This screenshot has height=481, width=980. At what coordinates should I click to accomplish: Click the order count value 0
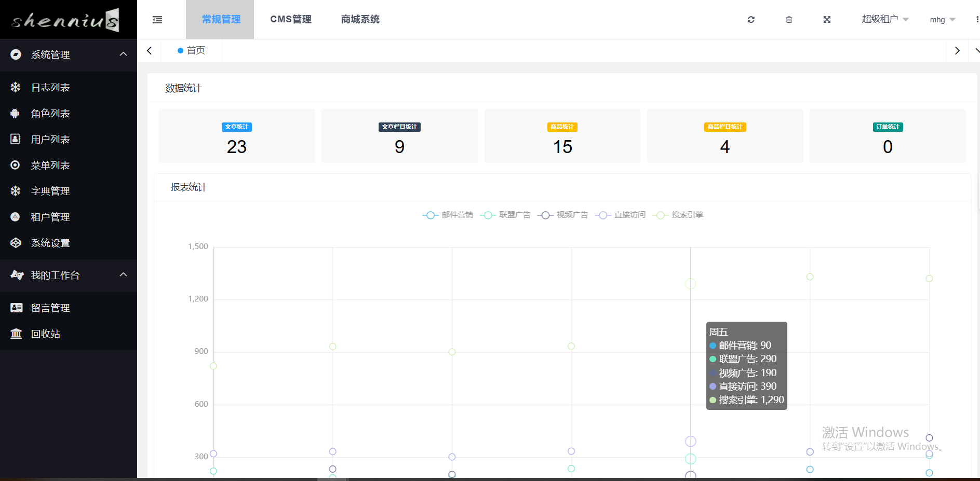(x=888, y=147)
